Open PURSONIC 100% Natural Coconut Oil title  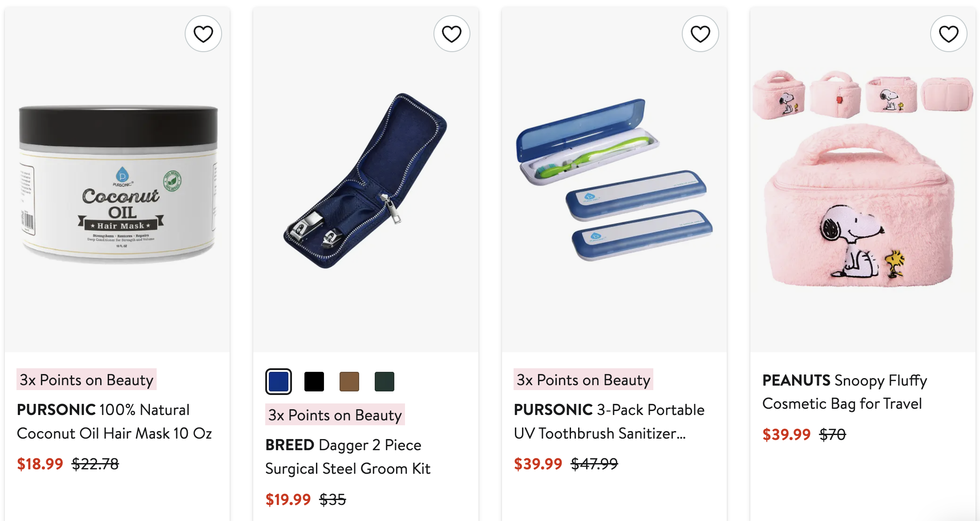click(x=114, y=421)
